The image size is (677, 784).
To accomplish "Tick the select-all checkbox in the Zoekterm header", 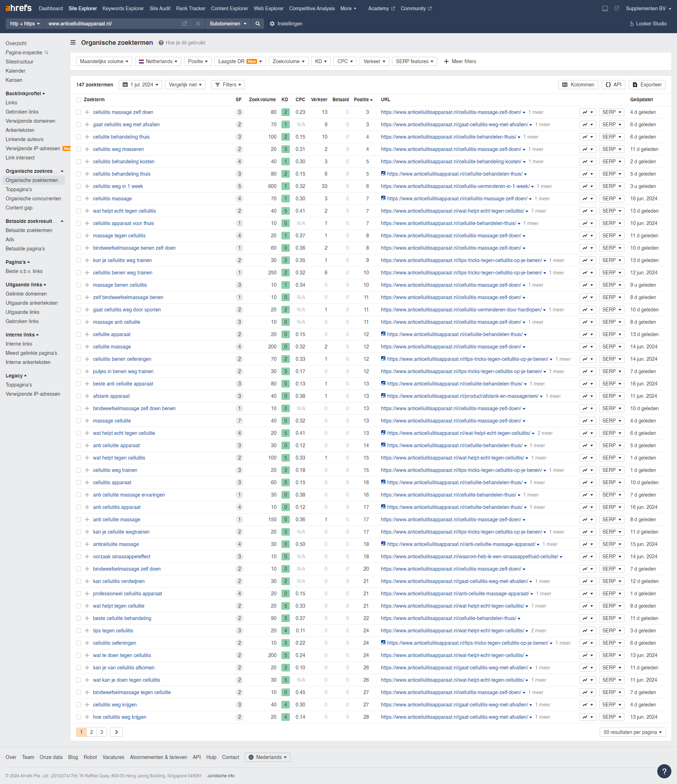I will (x=79, y=99).
